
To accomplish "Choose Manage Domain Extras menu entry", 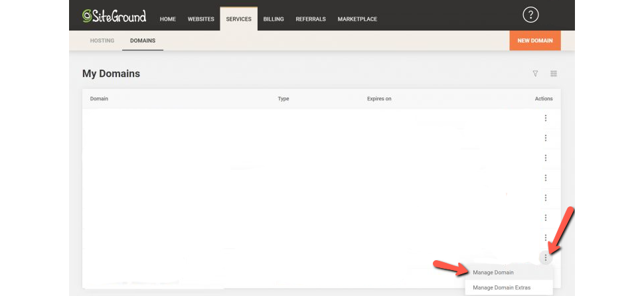I will tap(509, 288).
